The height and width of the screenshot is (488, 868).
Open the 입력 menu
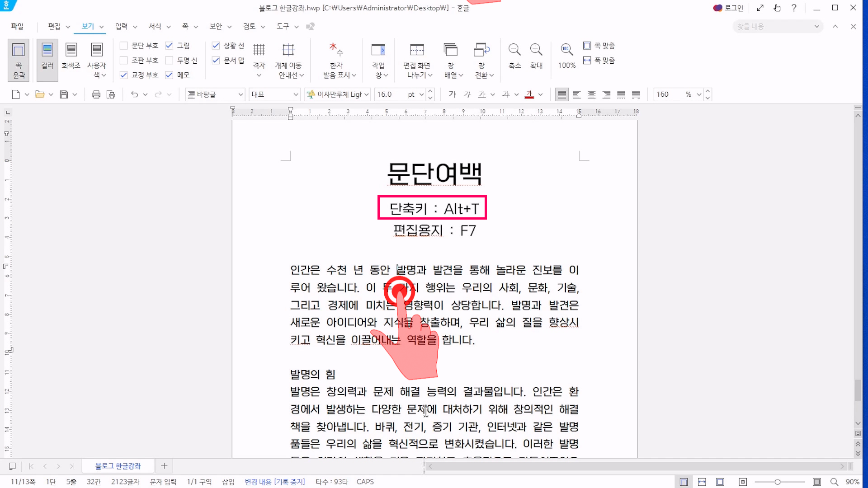pyautogui.click(x=121, y=26)
